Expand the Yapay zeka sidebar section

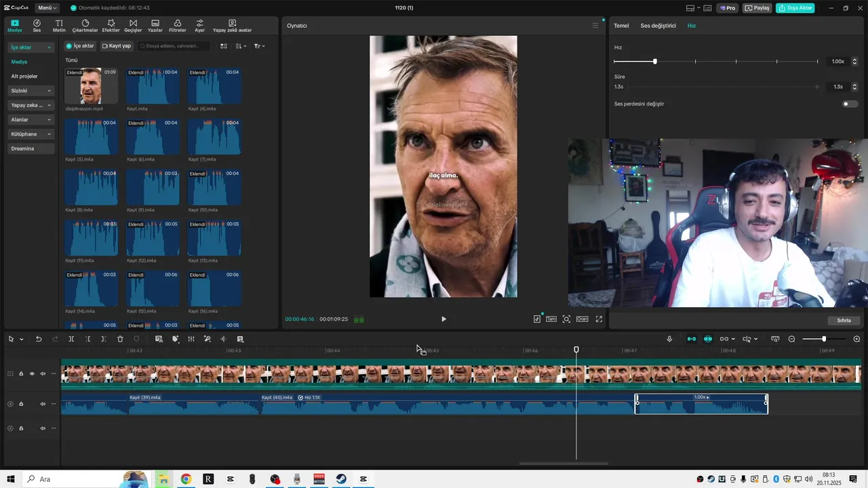31,105
